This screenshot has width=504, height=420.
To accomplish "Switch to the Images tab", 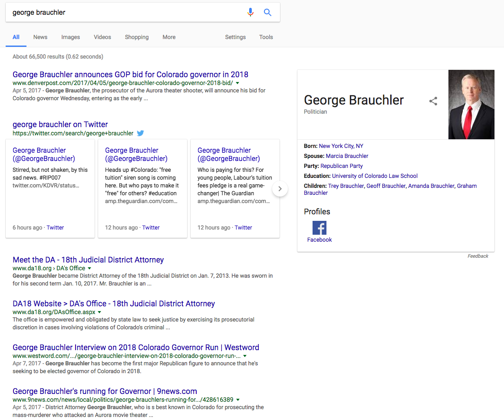I will click(x=70, y=37).
